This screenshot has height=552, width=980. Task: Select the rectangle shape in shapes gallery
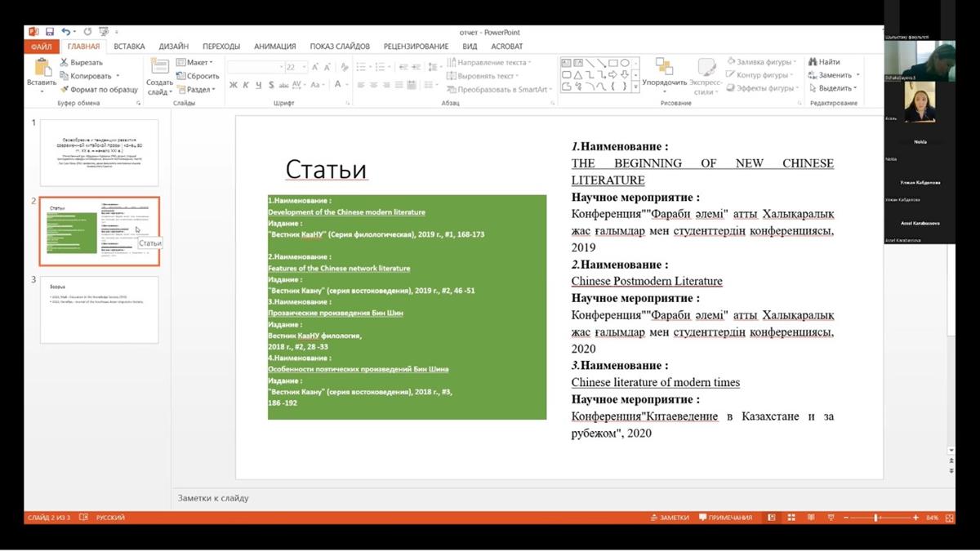point(612,63)
